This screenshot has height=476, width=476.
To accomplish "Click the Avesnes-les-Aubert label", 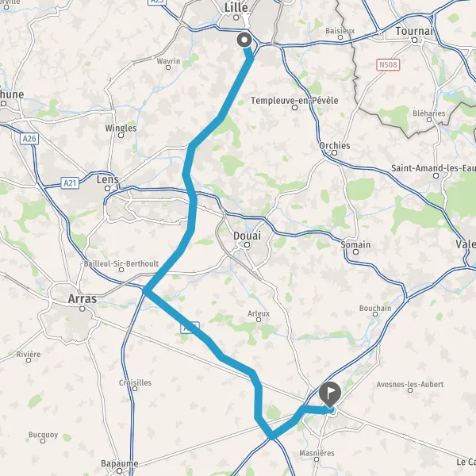I will (x=410, y=384).
